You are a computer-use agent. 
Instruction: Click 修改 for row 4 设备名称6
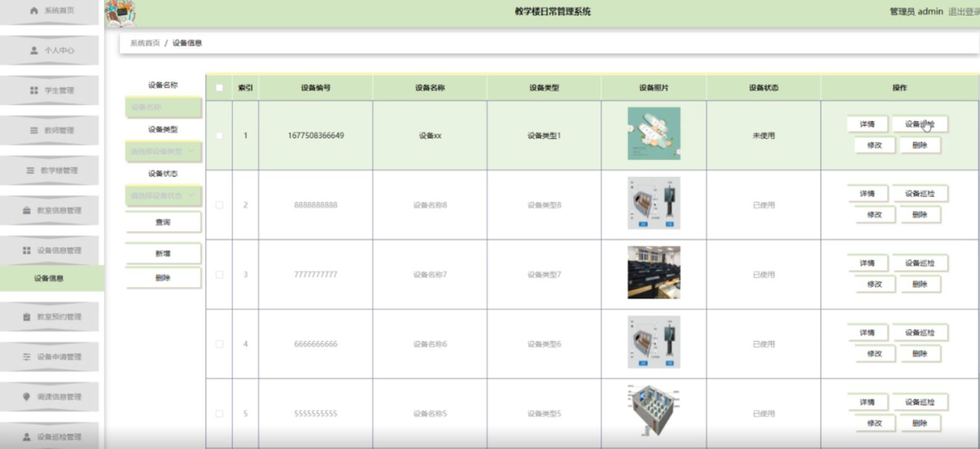click(875, 354)
